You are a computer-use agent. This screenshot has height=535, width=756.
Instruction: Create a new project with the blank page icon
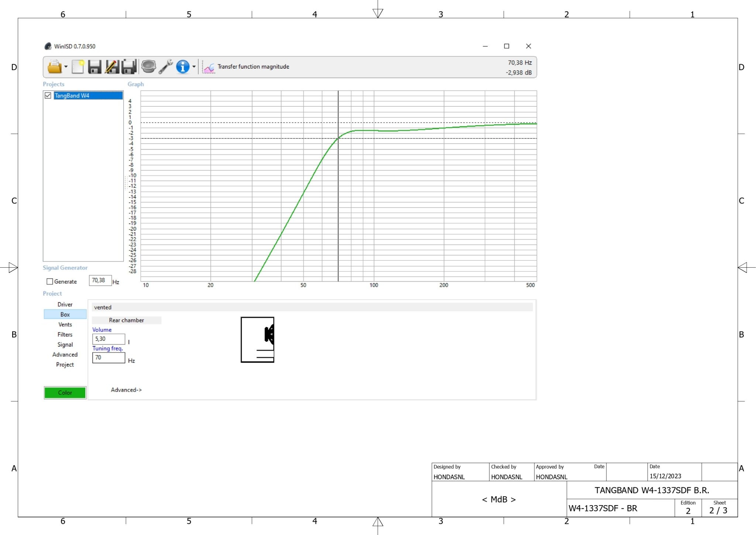(78, 67)
